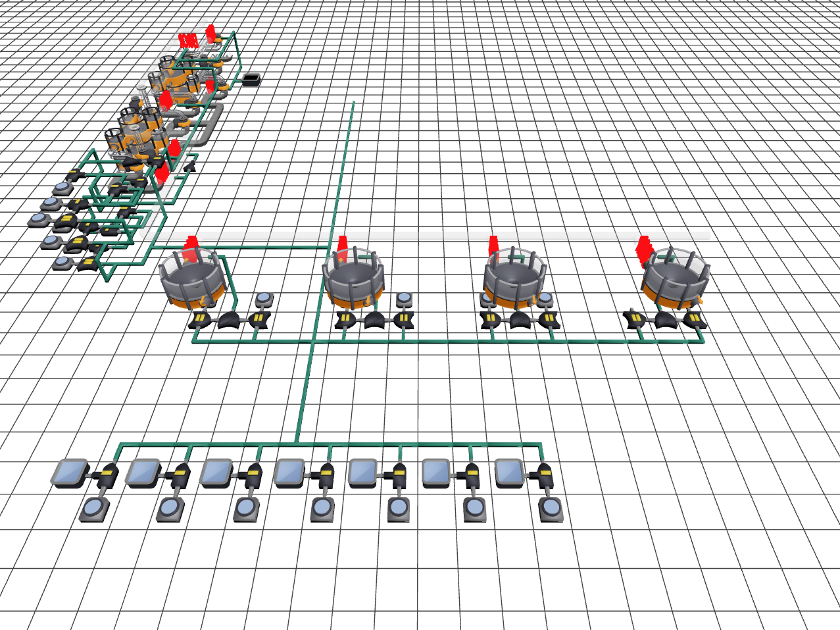Click the second round disc in the left cluster
The width and height of the screenshot is (840, 630).
pyautogui.click(x=51, y=204)
